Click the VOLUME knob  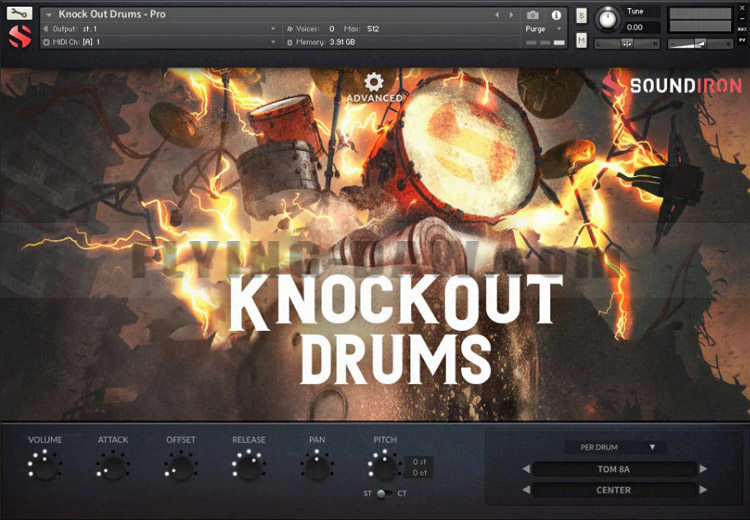point(44,468)
